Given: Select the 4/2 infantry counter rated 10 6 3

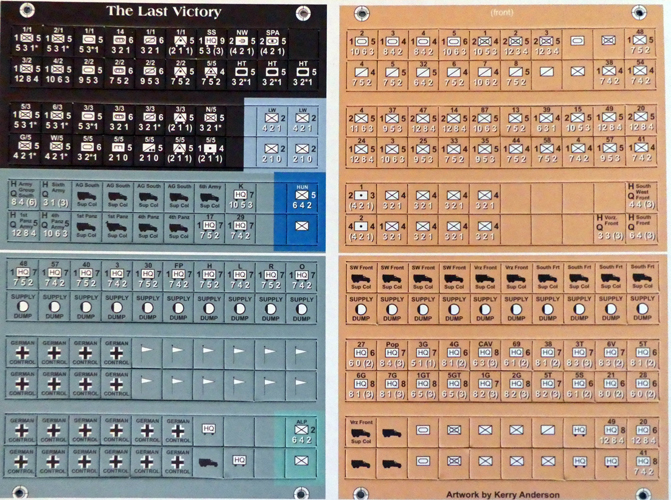Looking at the screenshot, I should (57, 72).
